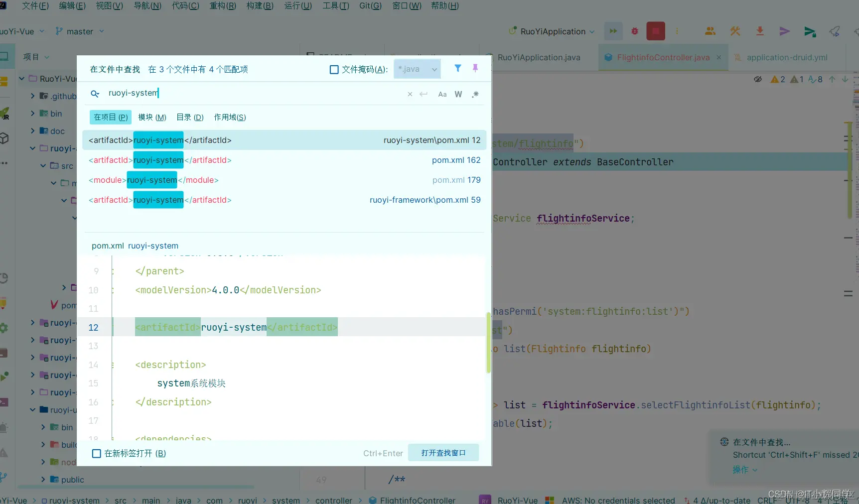Click the Build hammer icon
Screen dimensions: 859x504
click(735, 31)
